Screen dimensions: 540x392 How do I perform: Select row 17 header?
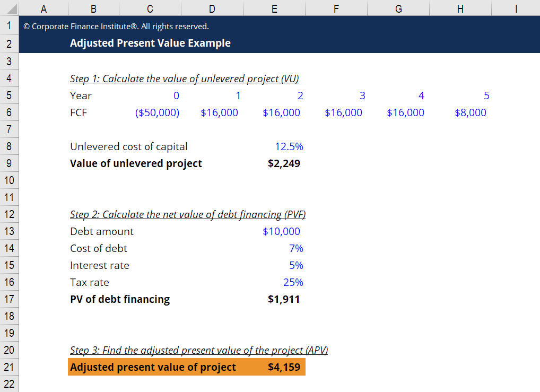[9, 299]
